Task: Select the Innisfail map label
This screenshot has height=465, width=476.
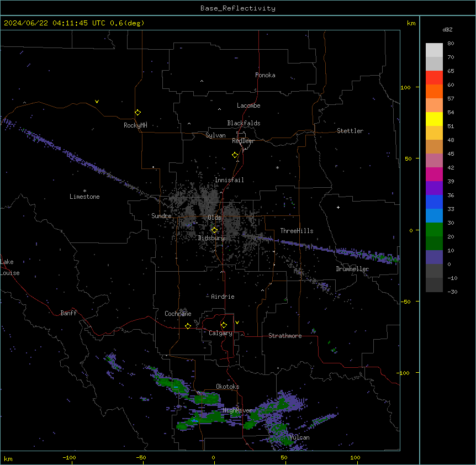Action: click(x=229, y=180)
